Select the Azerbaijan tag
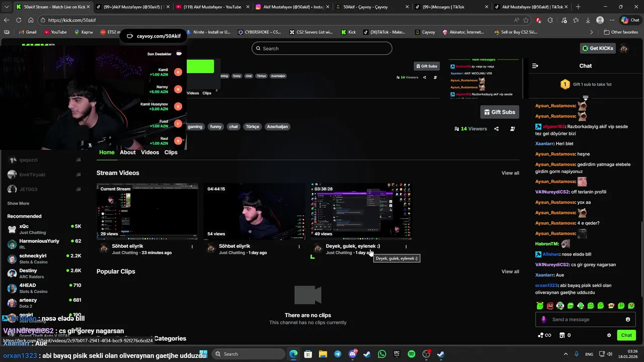The height and width of the screenshot is (362, 644). (277, 127)
